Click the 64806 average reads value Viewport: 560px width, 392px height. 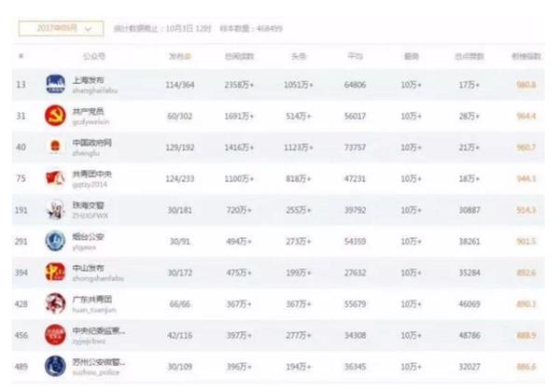pos(355,85)
